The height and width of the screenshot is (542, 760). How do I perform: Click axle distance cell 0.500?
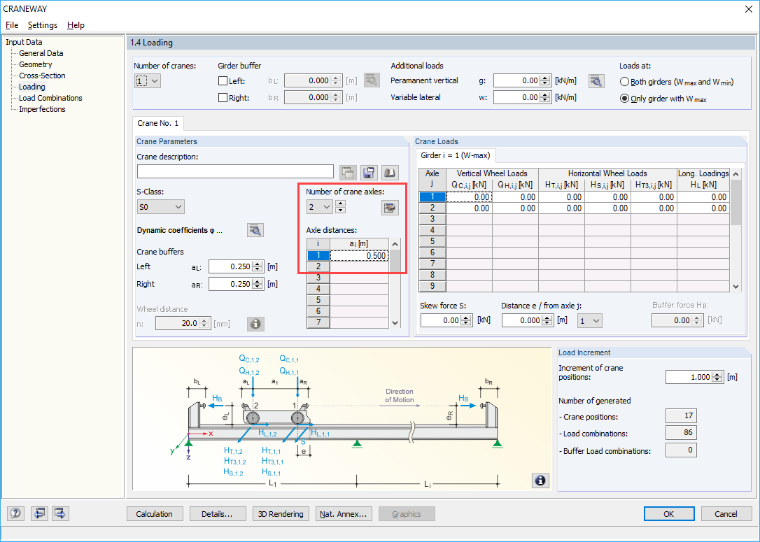point(359,255)
